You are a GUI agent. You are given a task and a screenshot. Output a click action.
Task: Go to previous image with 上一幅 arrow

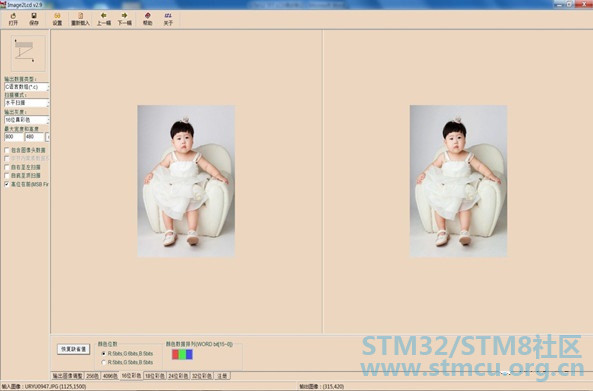coord(104,19)
